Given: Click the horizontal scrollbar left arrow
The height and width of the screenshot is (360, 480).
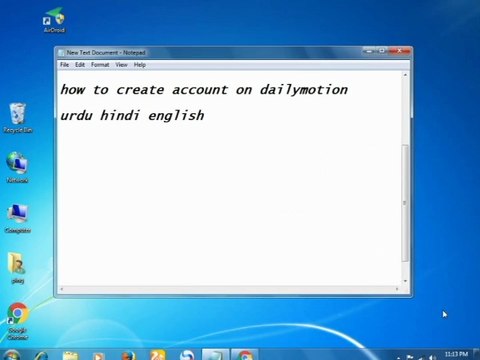Looking at the screenshot, I should [x=61, y=289].
